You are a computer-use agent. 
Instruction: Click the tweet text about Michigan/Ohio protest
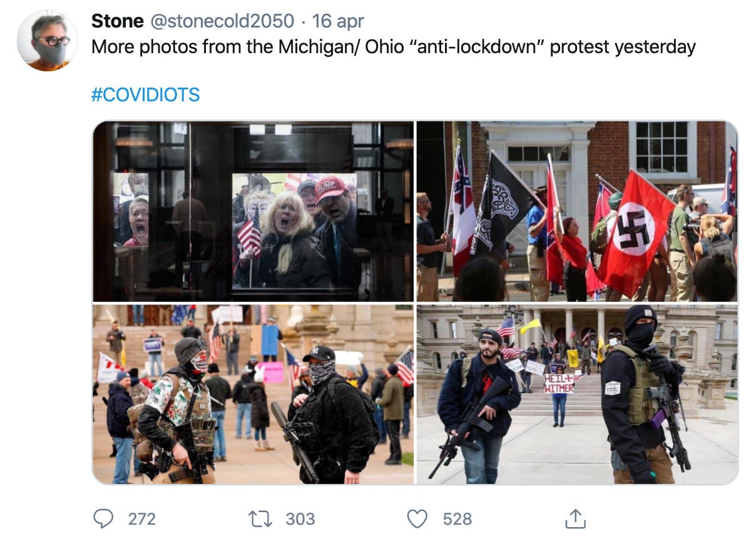tap(394, 47)
